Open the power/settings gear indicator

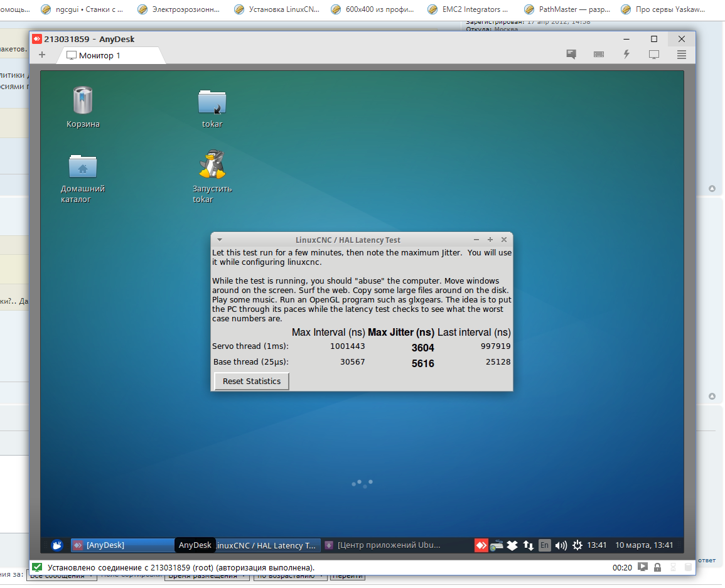click(577, 545)
